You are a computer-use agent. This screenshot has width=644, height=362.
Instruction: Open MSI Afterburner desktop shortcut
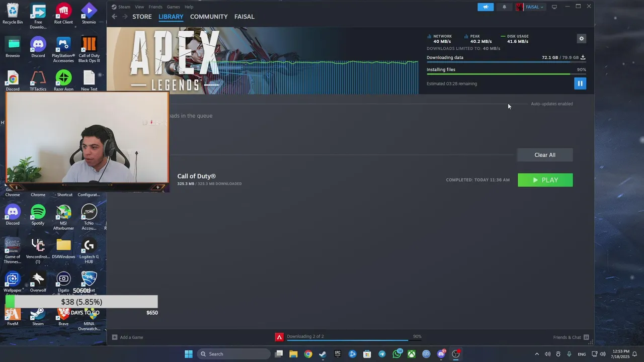(63, 217)
